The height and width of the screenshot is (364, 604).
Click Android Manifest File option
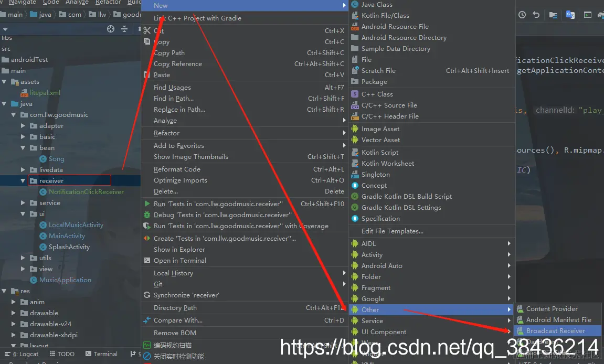click(x=558, y=320)
